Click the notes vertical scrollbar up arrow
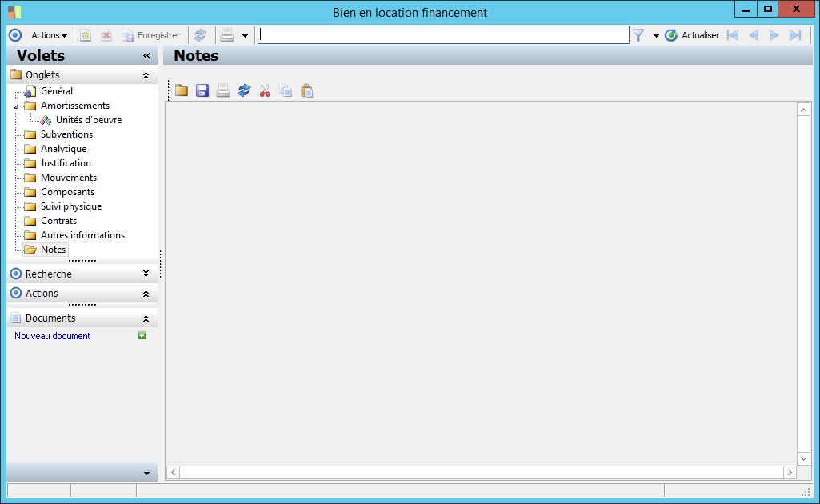Screen dimensions: 820x504 pos(803,110)
